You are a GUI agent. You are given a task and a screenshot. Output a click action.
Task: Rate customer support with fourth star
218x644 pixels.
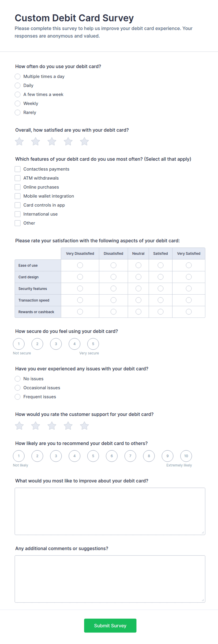(68, 426)
